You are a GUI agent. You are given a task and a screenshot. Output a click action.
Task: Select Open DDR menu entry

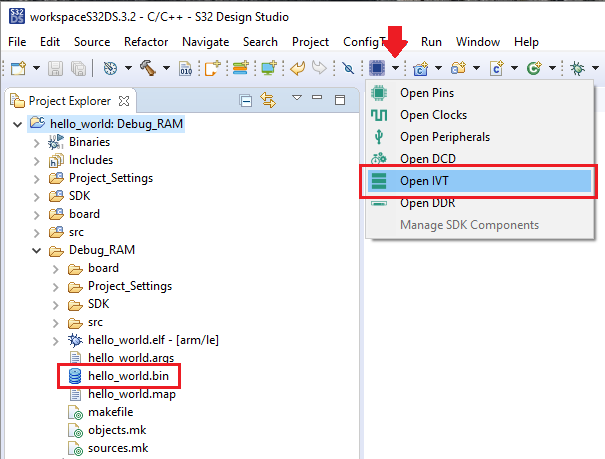[x=479, y=203]
